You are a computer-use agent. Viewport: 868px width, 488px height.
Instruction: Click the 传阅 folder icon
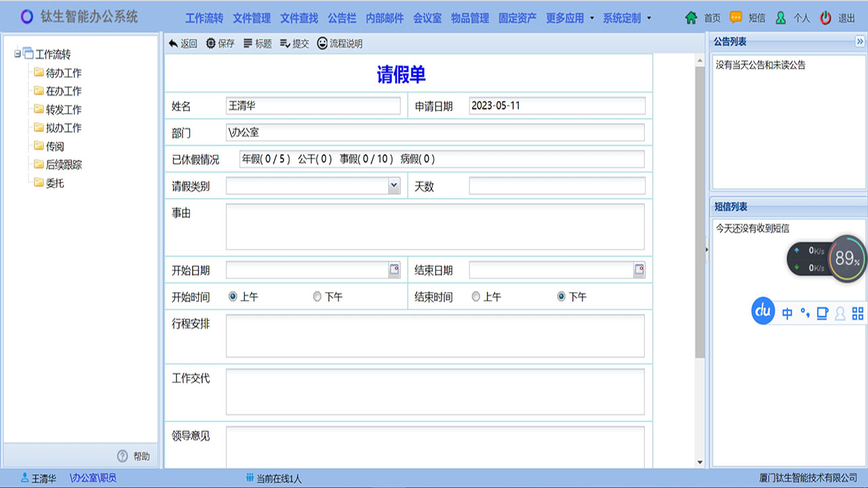point(39,146)
